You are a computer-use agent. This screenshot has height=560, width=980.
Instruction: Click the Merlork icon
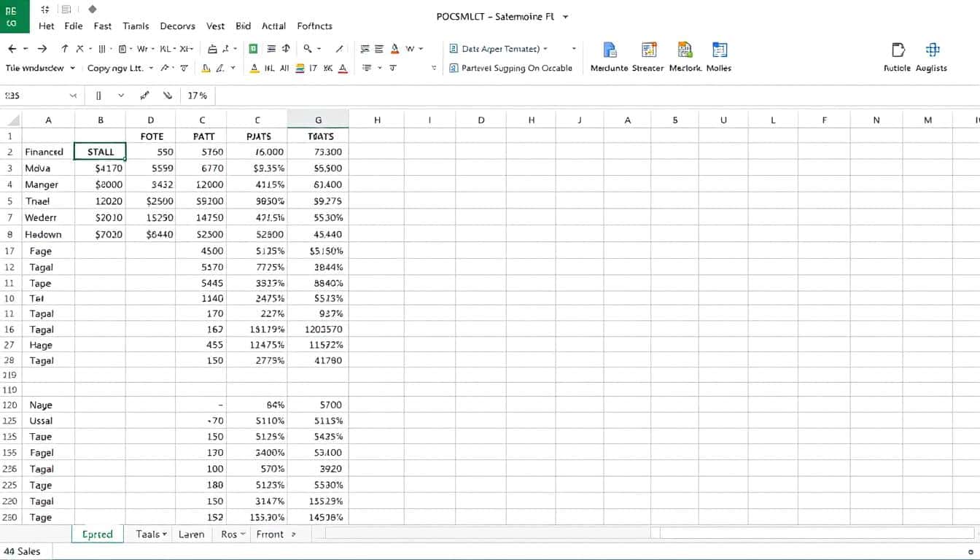pyautogui.click(x=685, y=50)
